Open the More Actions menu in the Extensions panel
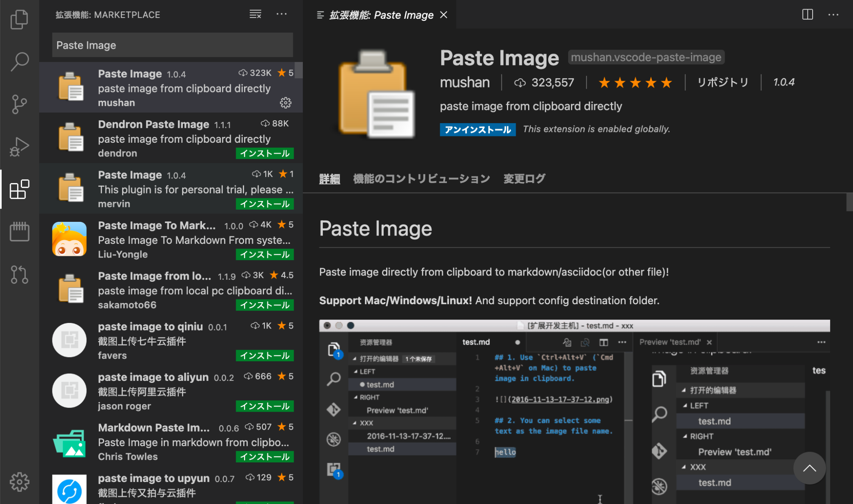Image resolution: width=853 pixels, height=504 pixels. tap(282, 14)
